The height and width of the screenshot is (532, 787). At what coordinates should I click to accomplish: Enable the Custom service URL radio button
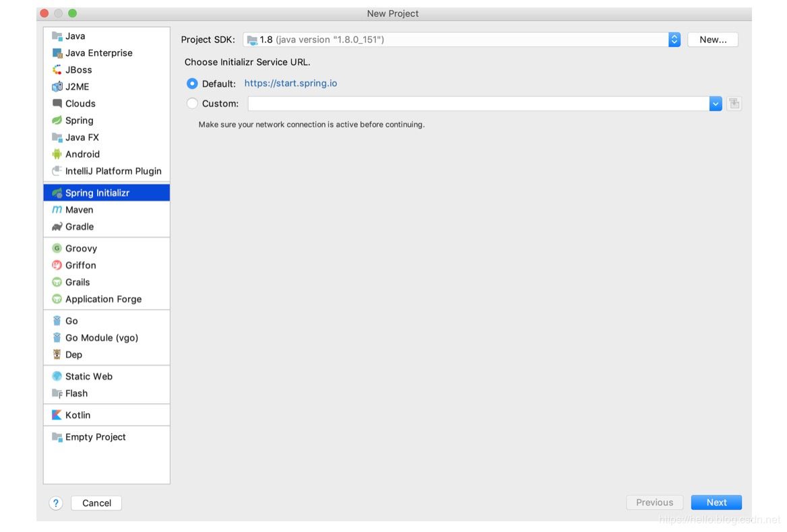(192, 104)
